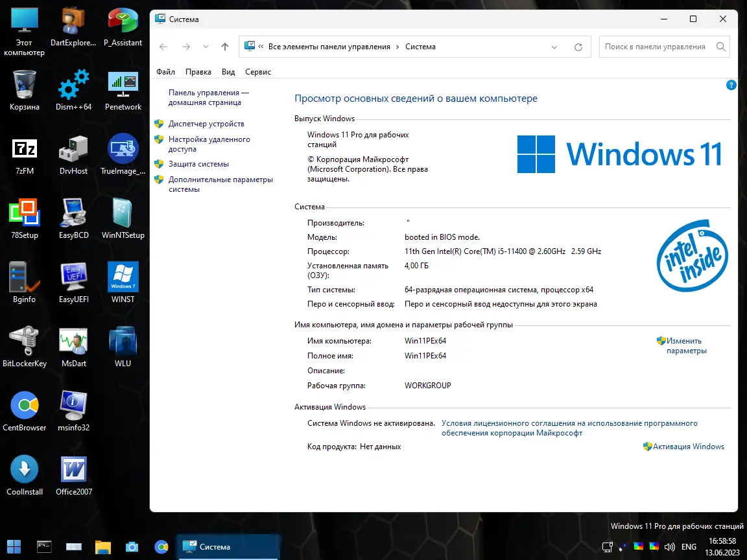Go back with the left arrow
Viewport: 747px width, 560px height.
[163, 47]
